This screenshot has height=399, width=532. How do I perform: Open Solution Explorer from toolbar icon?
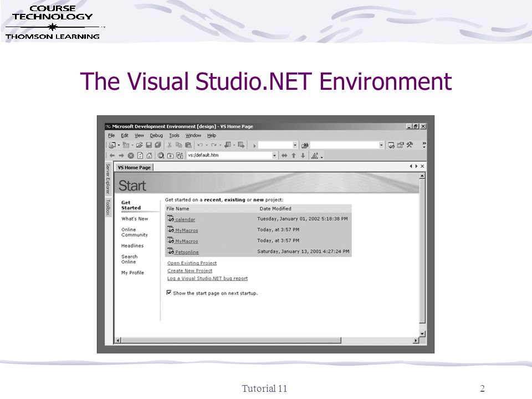tap(391, 145)
